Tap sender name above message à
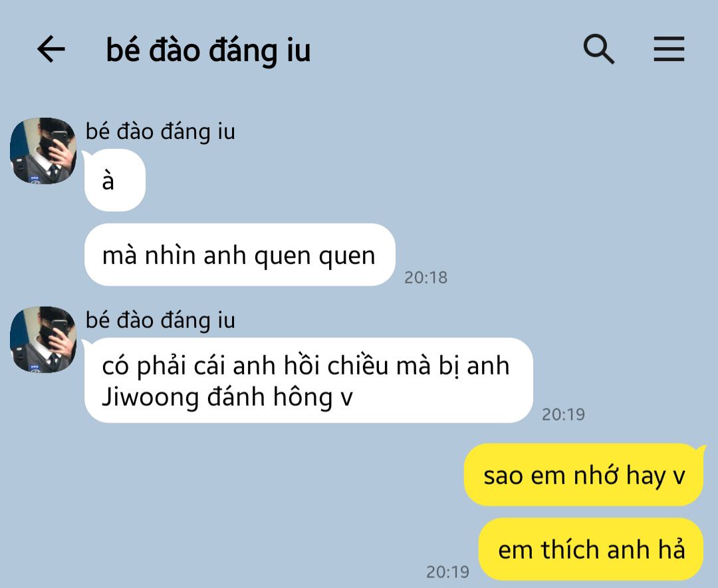Screen dimensions: 718x588 (x=160, y=132)
